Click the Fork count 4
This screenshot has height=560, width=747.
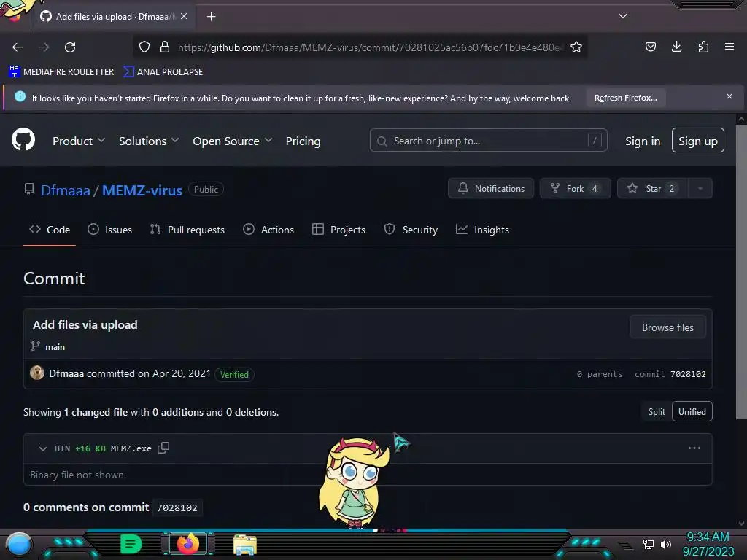[594, 189]
